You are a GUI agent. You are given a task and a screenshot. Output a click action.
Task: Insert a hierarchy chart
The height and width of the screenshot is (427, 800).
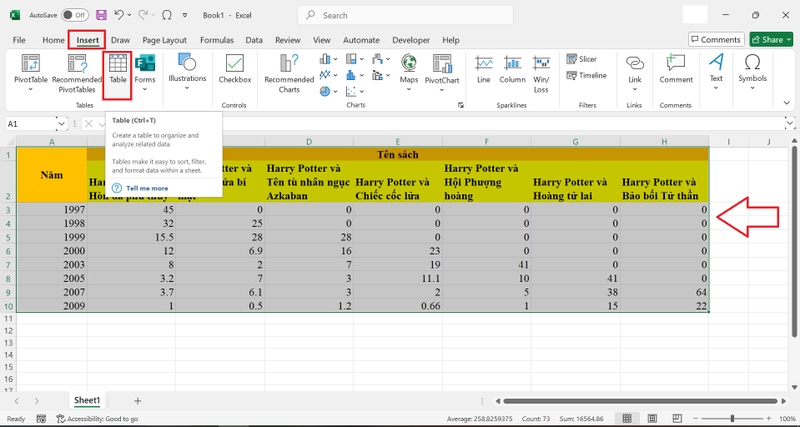coord(355,59)
